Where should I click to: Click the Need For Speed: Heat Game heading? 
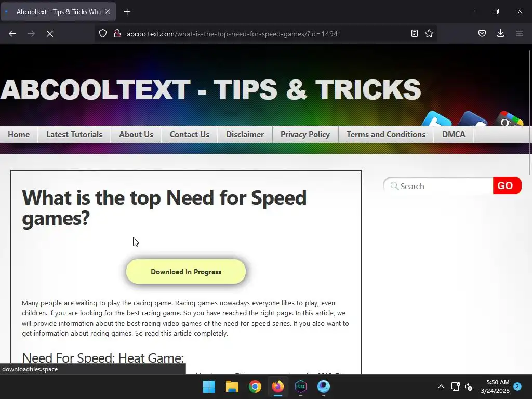click(x=103, y=358)
